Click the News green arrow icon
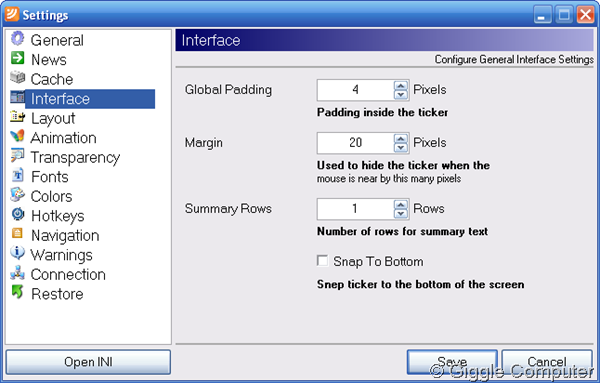Screen dimensions: 600x383 click(x=17, y=58)
